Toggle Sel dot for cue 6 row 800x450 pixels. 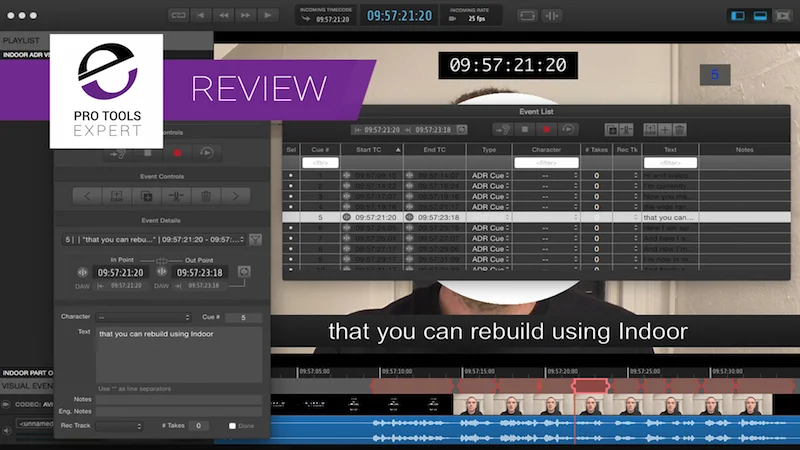[x=291, y=228]
